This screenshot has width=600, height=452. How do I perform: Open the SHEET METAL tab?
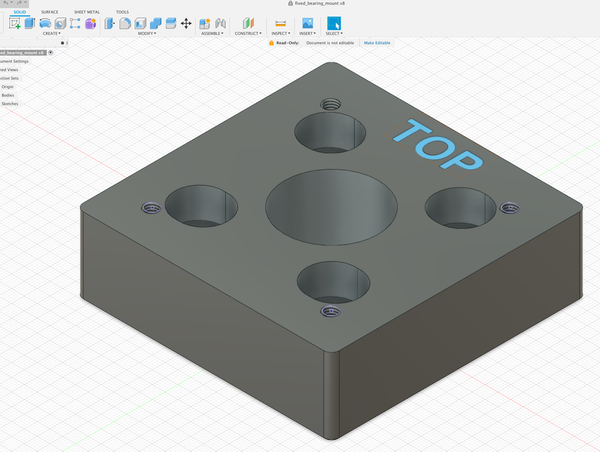(x=87, y=12)
